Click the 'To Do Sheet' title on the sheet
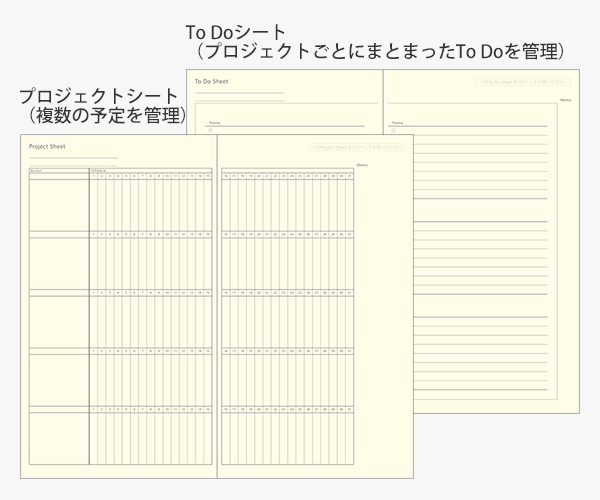 [x=212, y=81]
